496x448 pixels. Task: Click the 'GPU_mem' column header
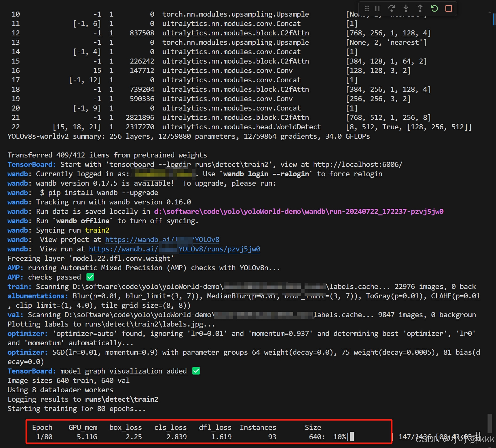click(83, 428)
